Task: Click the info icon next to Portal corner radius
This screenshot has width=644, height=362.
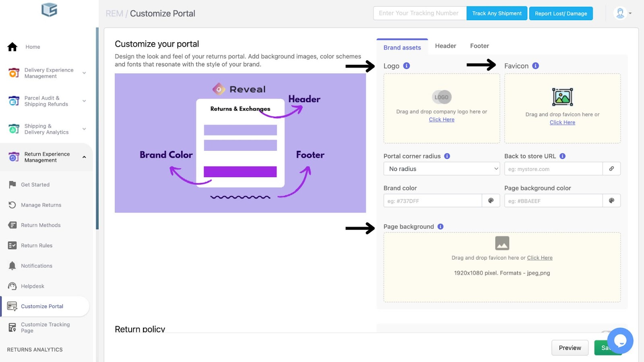Action: click(447, 156)
